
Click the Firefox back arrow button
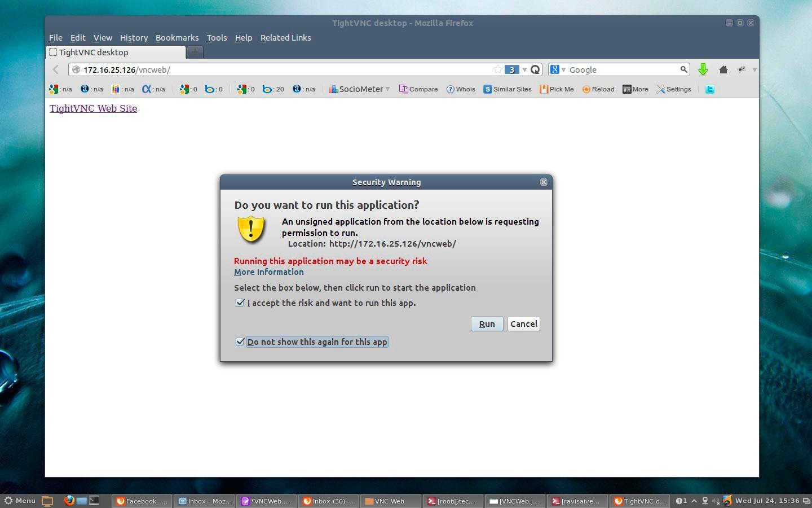[x=56, y=69]
